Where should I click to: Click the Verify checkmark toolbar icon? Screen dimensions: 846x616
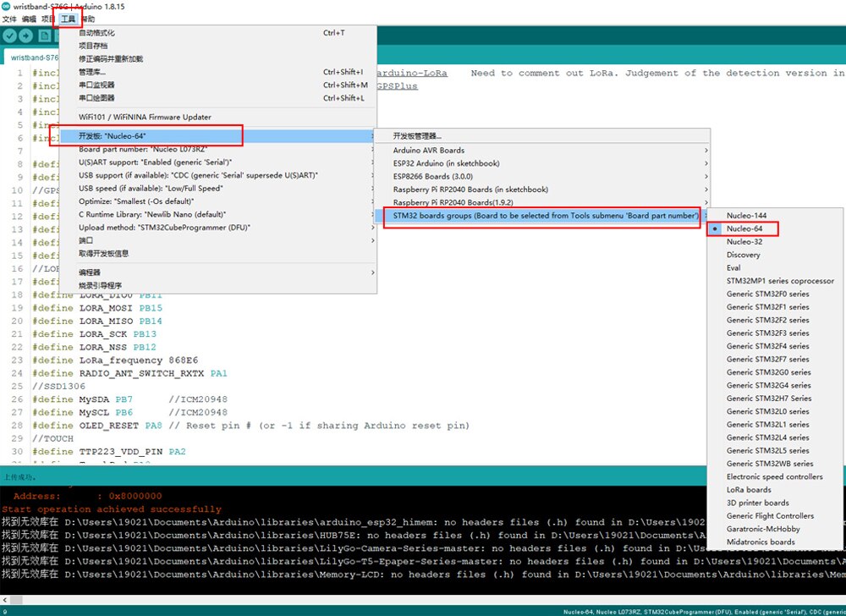tap(10, 36)
